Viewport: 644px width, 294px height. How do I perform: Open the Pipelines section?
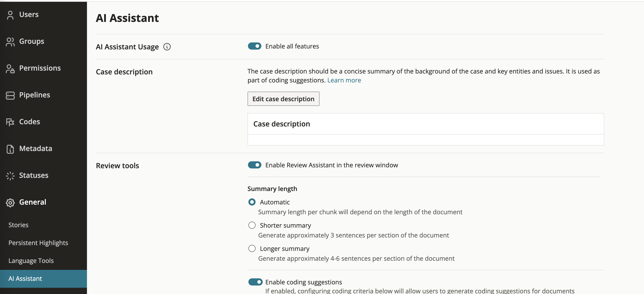point(35,95)
